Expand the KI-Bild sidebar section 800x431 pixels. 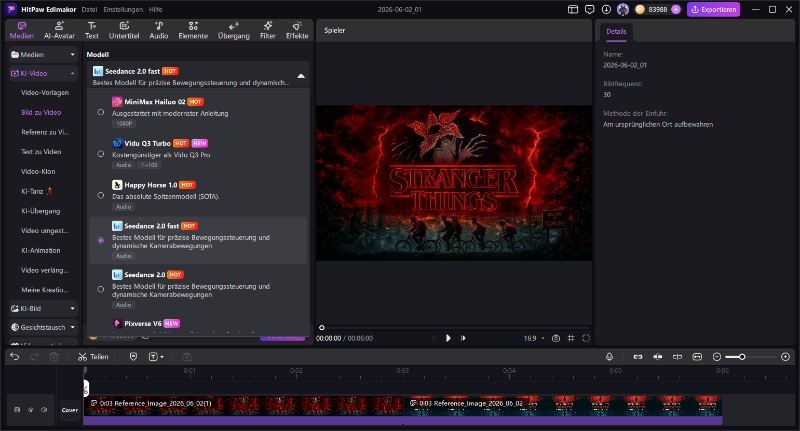click(43, 309)
